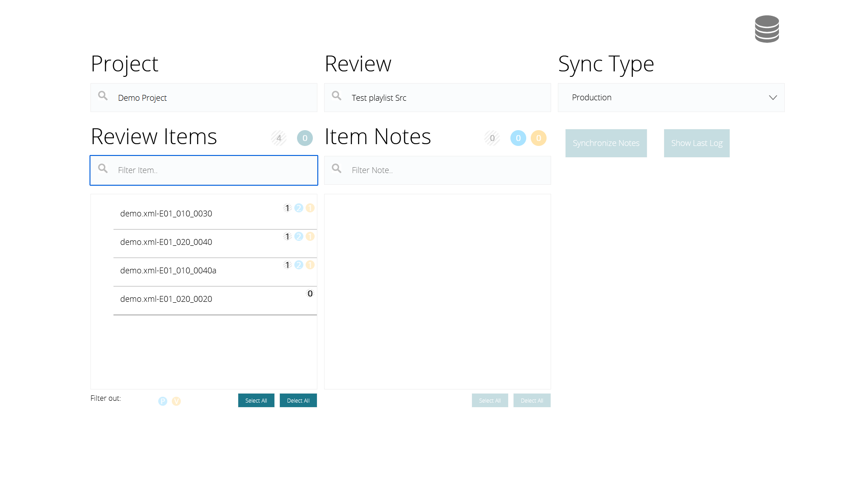Click the chevron arrow in Sync Type box
Screen dimensions: 868x488
(x=773, y=98)
